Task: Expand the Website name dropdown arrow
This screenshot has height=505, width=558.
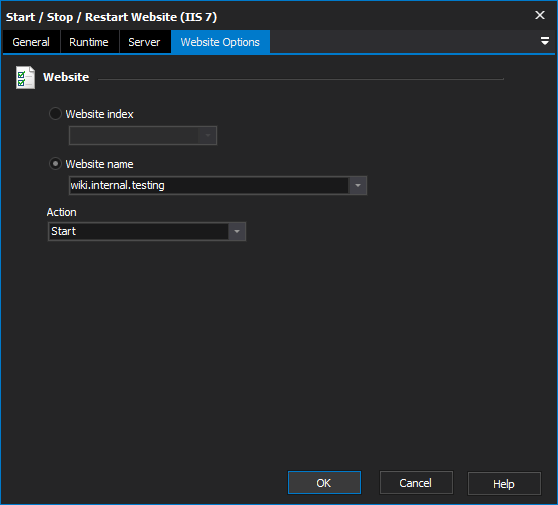Action: click(358, 185)
